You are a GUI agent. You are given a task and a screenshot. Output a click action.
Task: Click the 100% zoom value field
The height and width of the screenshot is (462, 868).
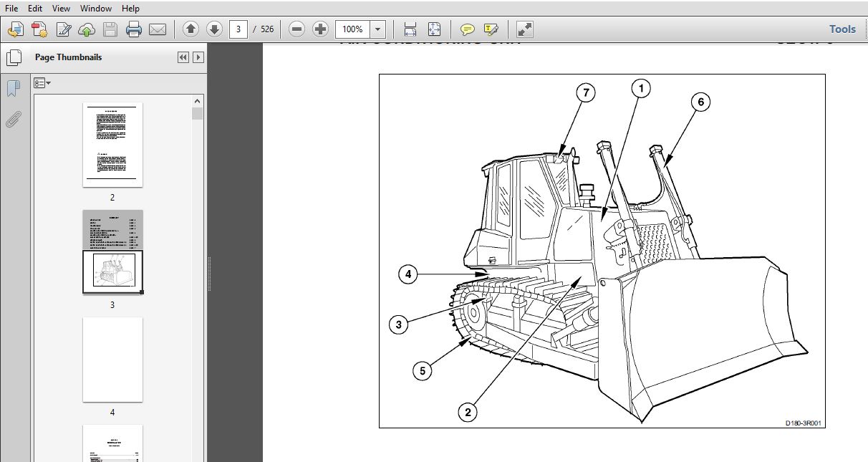[x=352, y=29]
